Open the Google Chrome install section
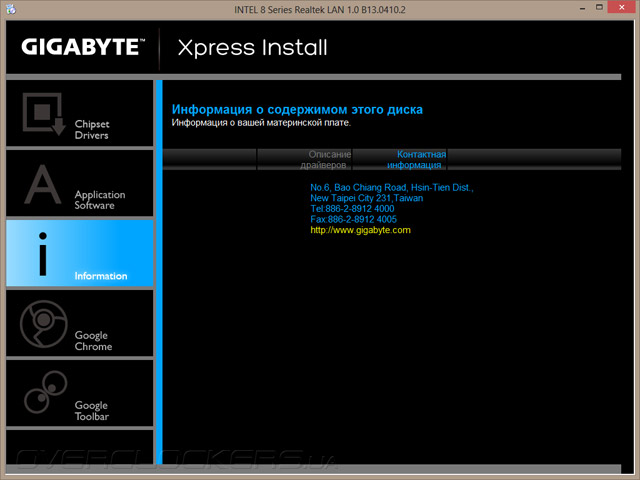Image resolution: width=640 pixels, height=480 pixels. tap(80, 323)
